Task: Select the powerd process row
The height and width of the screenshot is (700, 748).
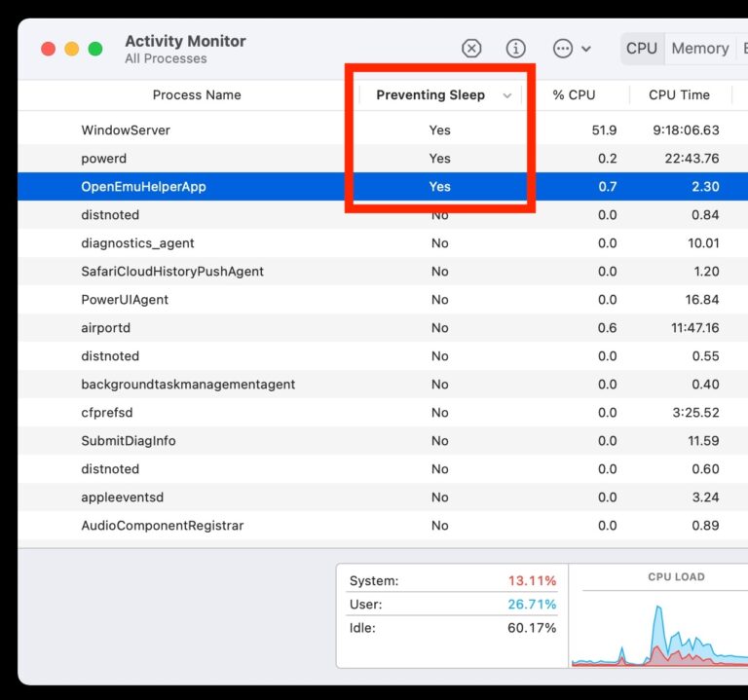Action: pyautogui.click(x=104, y=159)
